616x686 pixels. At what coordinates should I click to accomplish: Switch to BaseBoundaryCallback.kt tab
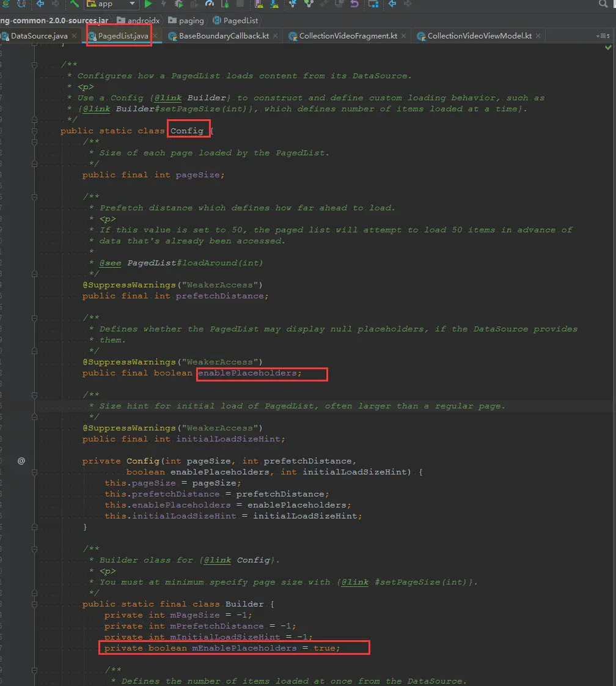pyautogui.click(x=224, y=36)
